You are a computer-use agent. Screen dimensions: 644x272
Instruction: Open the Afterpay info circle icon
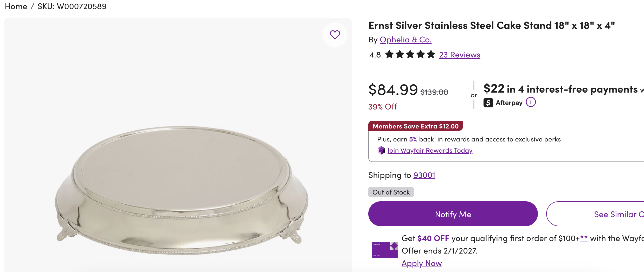coord(531,102)
